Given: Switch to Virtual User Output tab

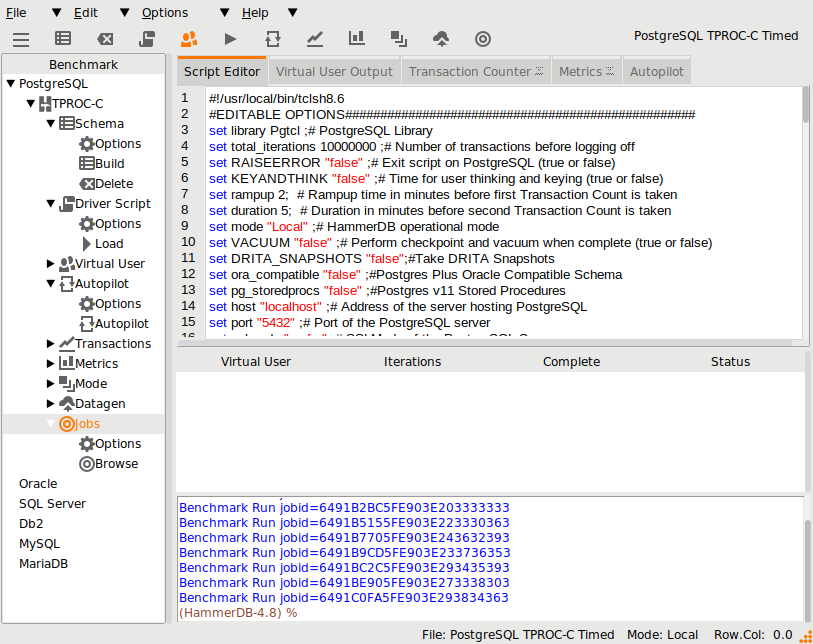Looking at the screenshot, I should pos(334,72).
